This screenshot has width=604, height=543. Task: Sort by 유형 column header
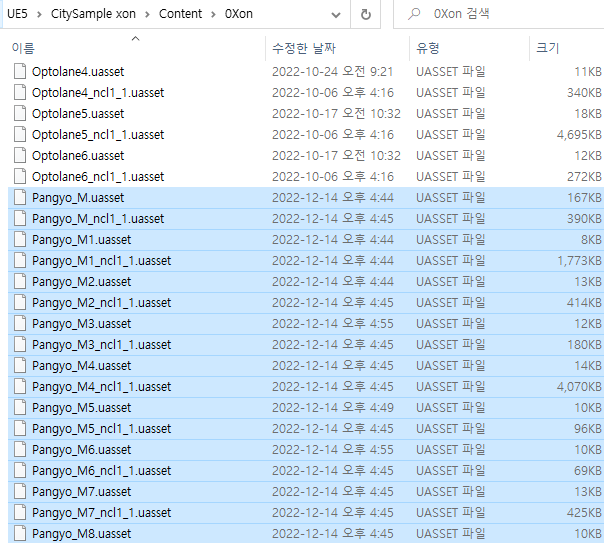(x=428, y=48)
